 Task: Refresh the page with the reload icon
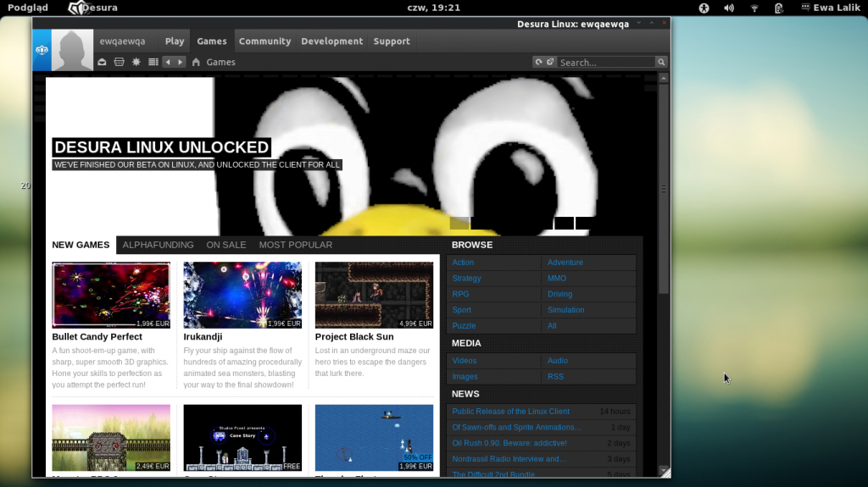(538, 62)
